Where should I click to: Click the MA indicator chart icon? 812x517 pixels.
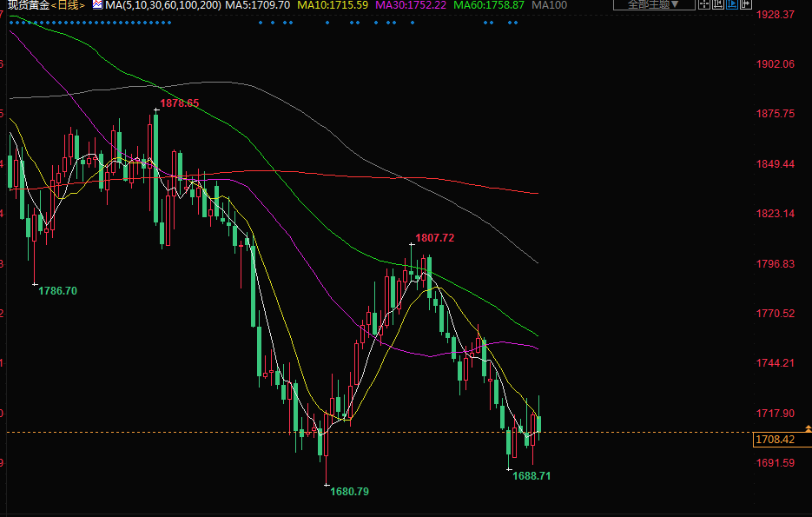[x=96, y=5]
